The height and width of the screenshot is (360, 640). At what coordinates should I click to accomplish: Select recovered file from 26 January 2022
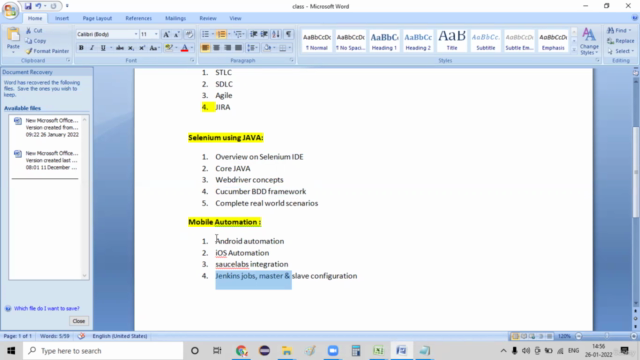pos(46,127)
